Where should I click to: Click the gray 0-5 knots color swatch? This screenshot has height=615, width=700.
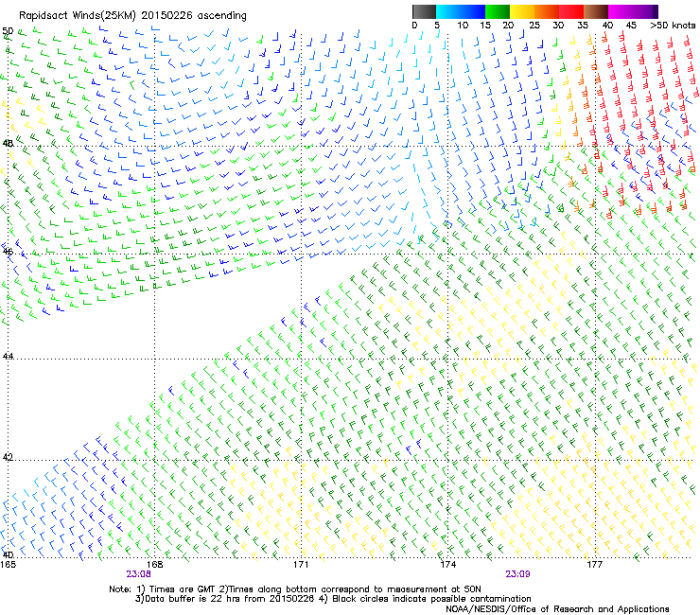[x=424, y=11]
